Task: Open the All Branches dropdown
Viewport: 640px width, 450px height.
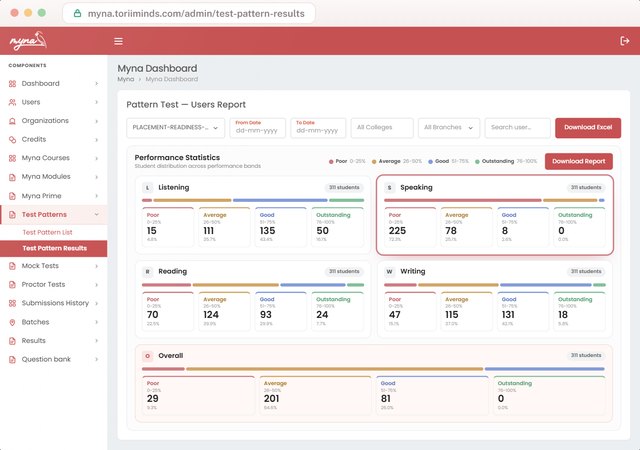Action: click(x=449, y=128)
